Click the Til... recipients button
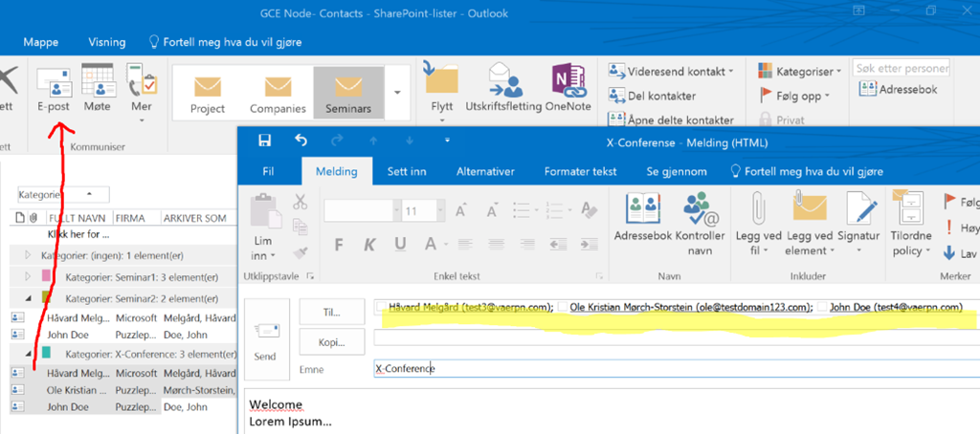 click(332, 311)
